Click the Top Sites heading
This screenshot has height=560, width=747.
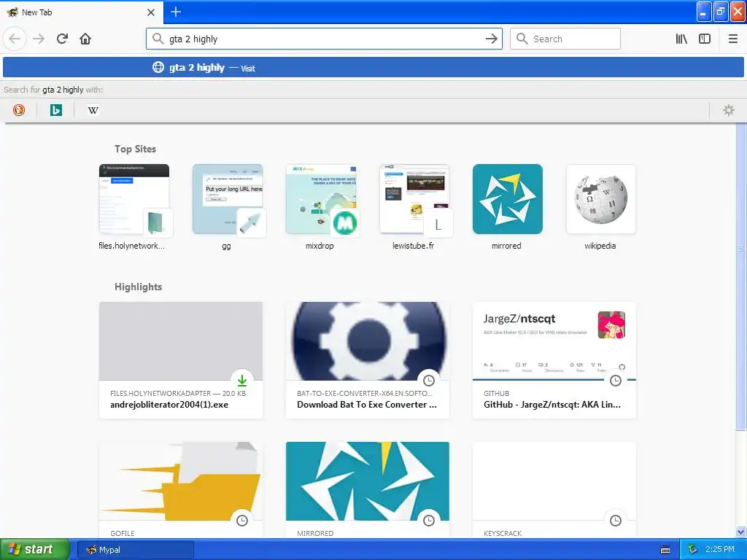click(x=135, y=149)
